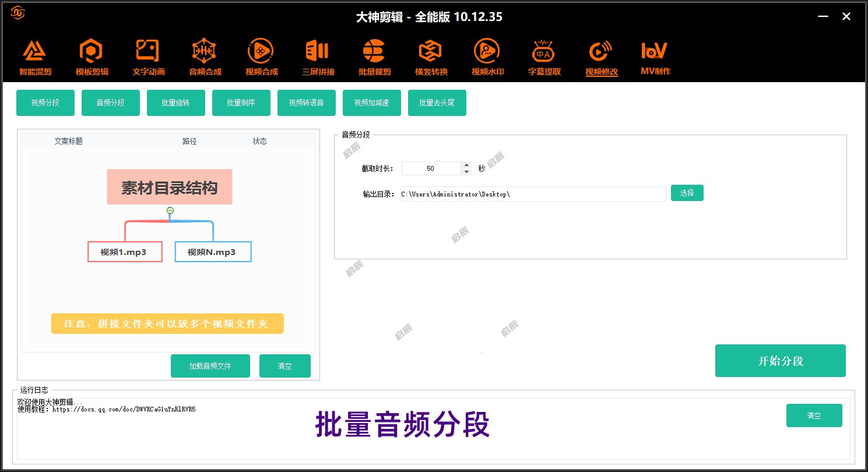Click the 截取时长 value field
Screen dimensions: 868x472
click(x=431, y=168)
